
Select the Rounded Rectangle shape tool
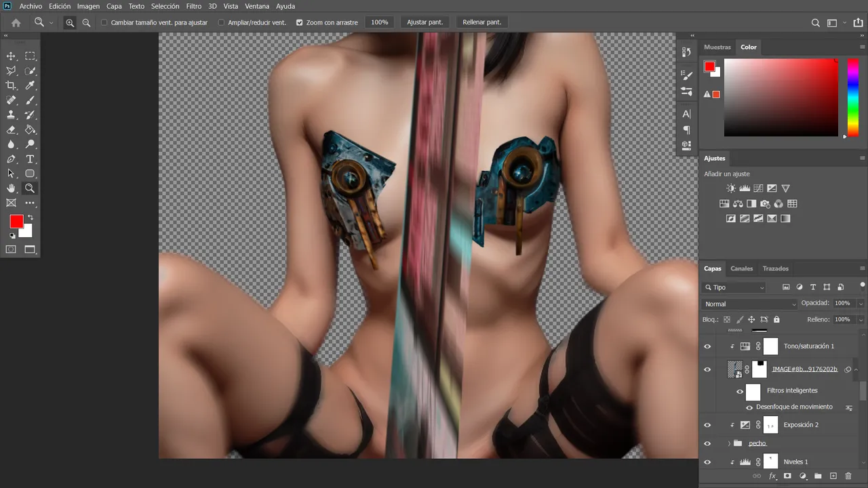click(x=30, y=174)
